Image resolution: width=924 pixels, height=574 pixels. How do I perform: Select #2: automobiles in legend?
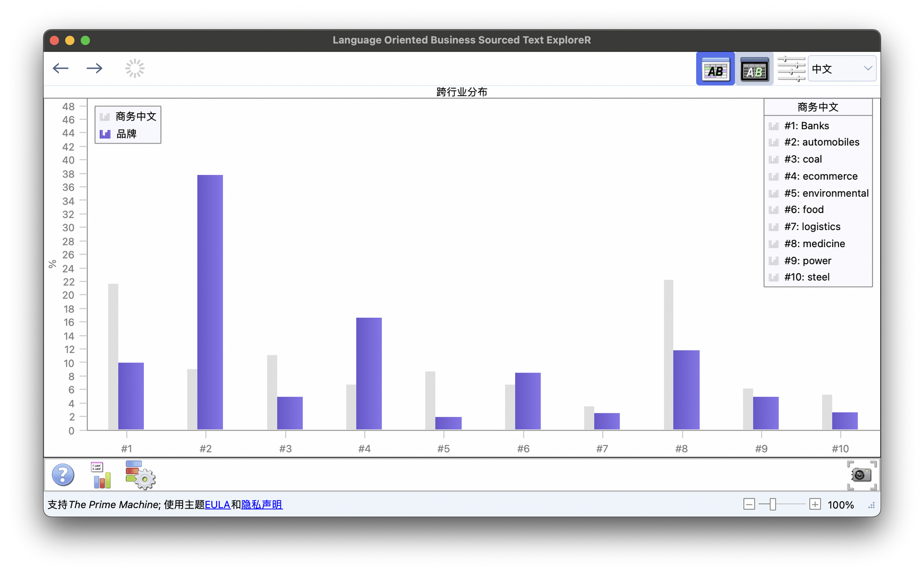pyautogui.click(x=814, y=142)
